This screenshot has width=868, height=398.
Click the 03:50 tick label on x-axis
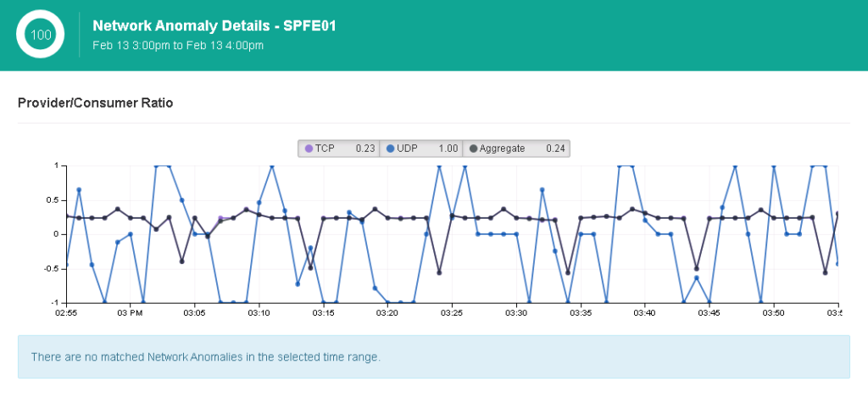point(773,313)
